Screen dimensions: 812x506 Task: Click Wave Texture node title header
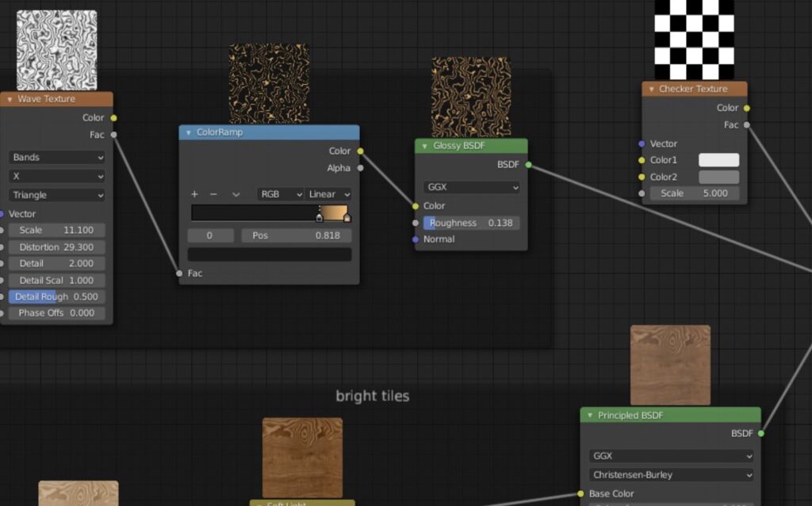click(56, 99)
